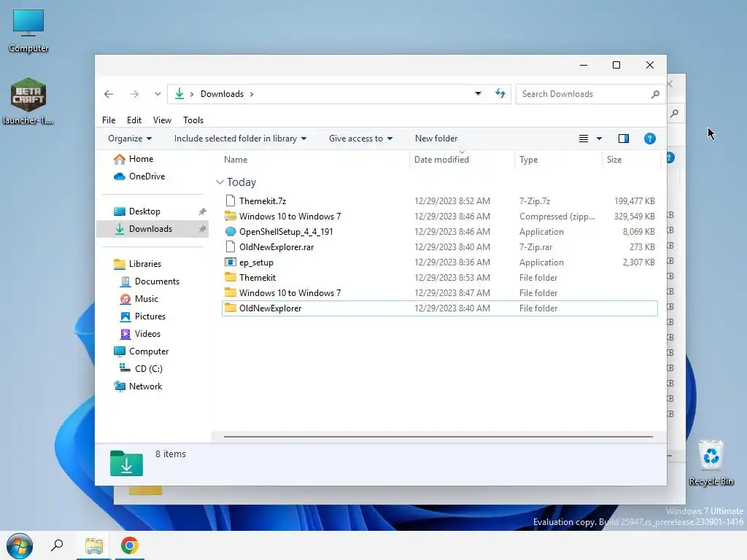Refresh the Downloads folder view

pyautogui.click(x=500, y=94)
